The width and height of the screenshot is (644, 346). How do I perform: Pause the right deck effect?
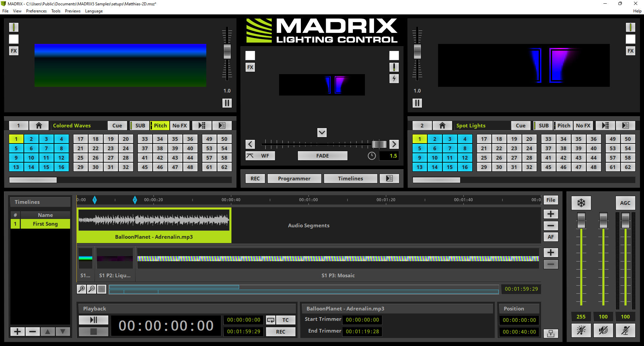(x=417, y=103)
